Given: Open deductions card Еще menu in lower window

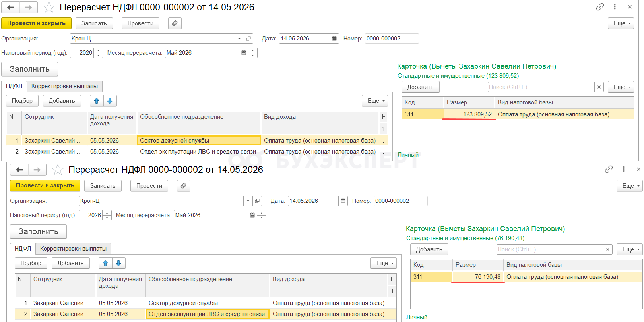Looking at the screenshot, I should pyautogui.click(x=629, y=249).
